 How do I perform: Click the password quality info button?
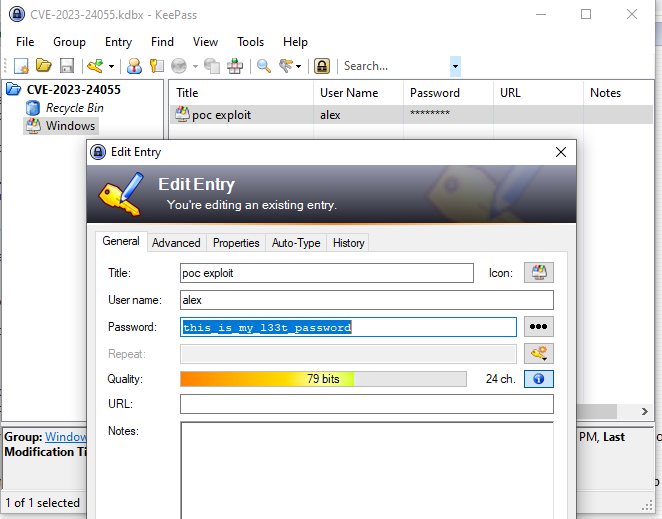pyautogui.click(x=539, y=379)
